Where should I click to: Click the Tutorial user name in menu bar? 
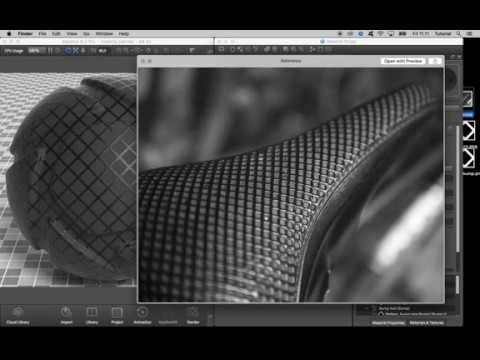click(443, 34)
